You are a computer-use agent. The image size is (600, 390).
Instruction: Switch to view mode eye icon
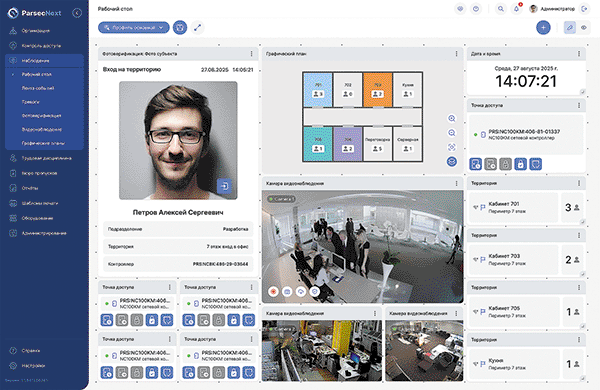pyautogui.click(x=584, y=28)
